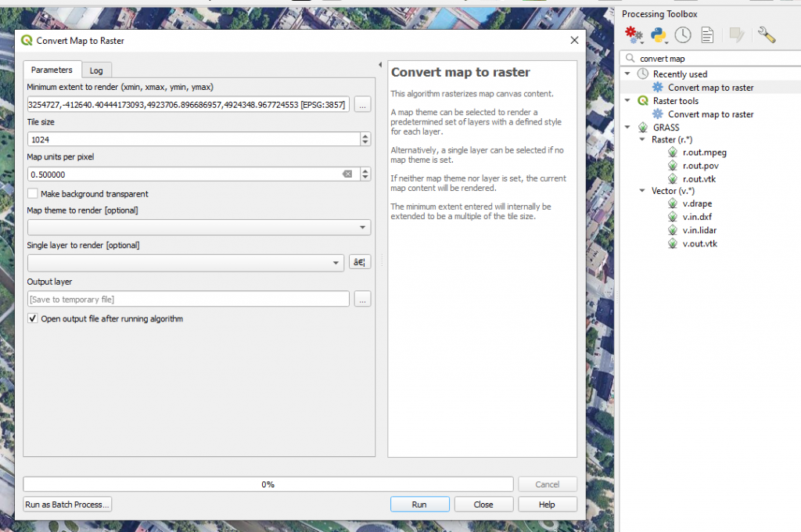Select v.in.dxf algorithm
801x532 pixels.
[697, 217]
